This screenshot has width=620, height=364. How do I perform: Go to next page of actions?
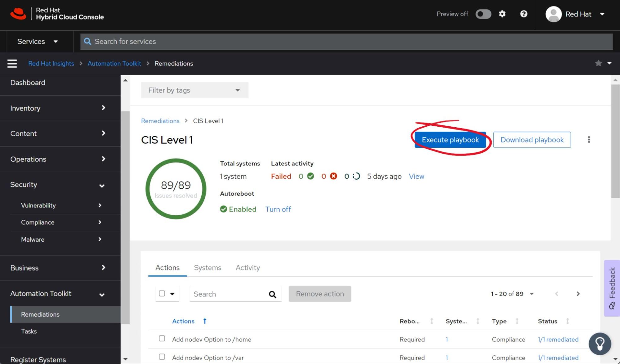pyautogui.click(x=578, y=294)
